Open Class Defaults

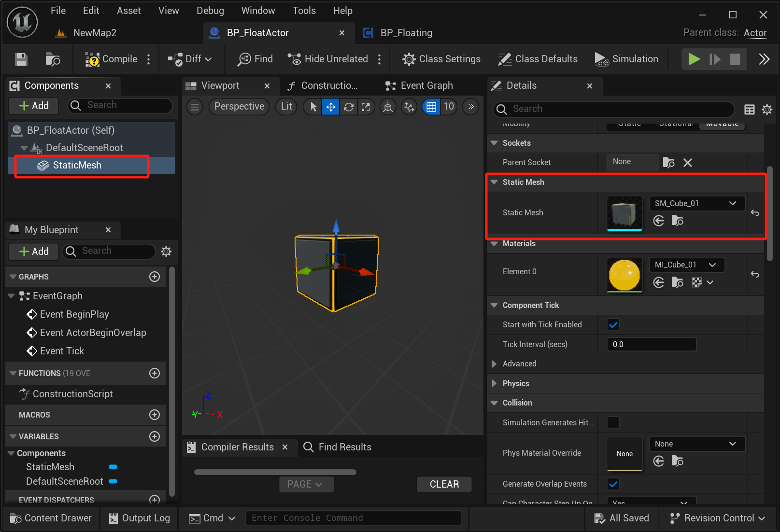coord(538,59)
